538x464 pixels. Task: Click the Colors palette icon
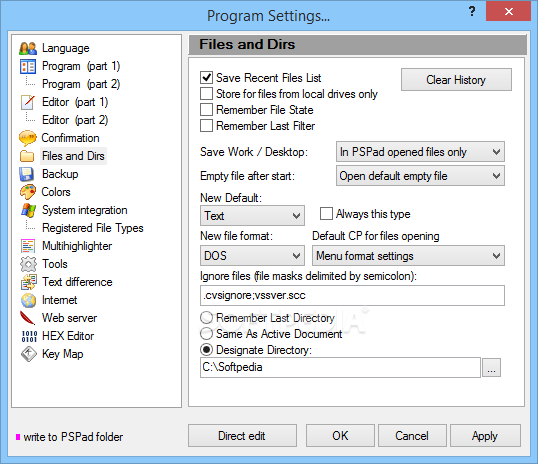tap(28, 192)
